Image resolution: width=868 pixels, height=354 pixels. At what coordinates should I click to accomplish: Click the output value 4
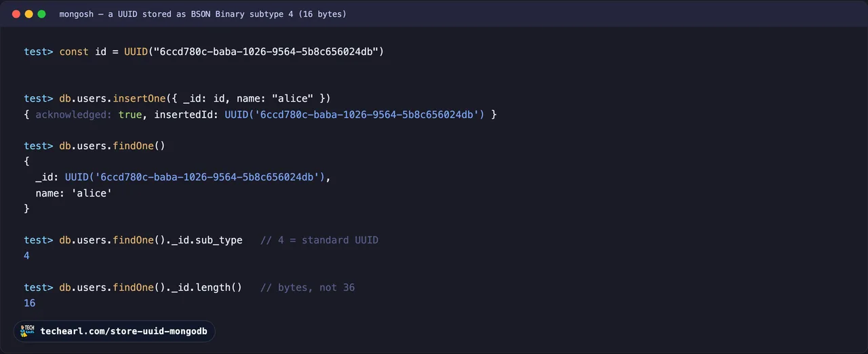pyautogui.click(x=26, y=256)
